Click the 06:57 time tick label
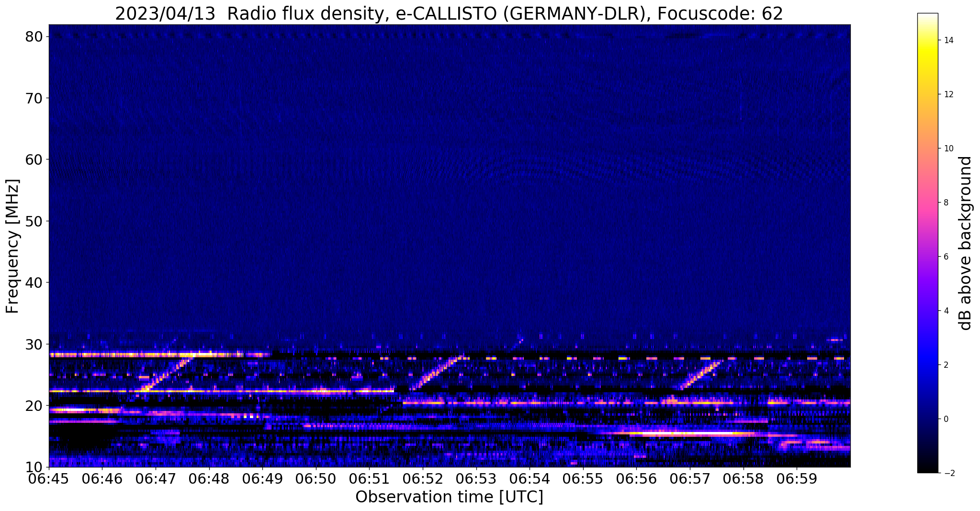Viewport: 980px width, 511px height. 690,478
